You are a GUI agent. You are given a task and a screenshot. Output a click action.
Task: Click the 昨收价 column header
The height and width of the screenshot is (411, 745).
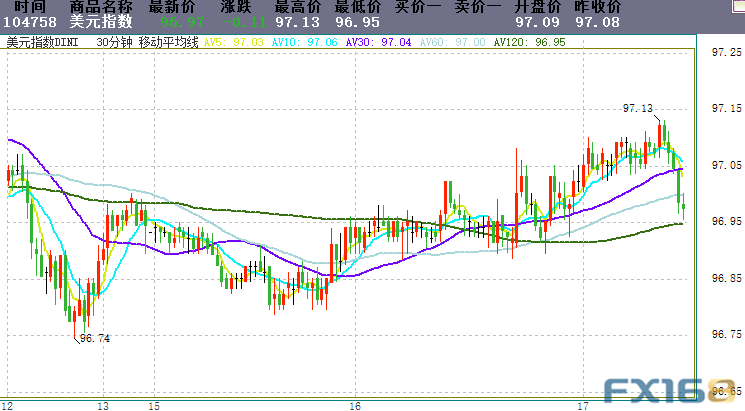598,7
